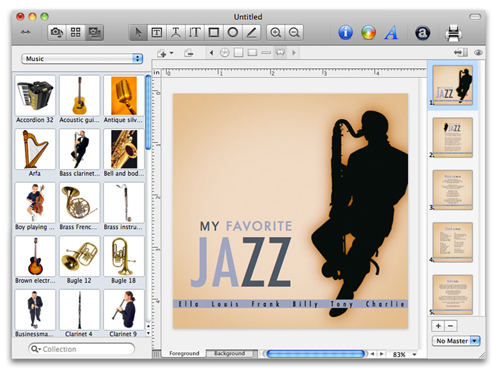Select the arrow selection tool
This screenshot has height=376, width=500.
point(138,33)
